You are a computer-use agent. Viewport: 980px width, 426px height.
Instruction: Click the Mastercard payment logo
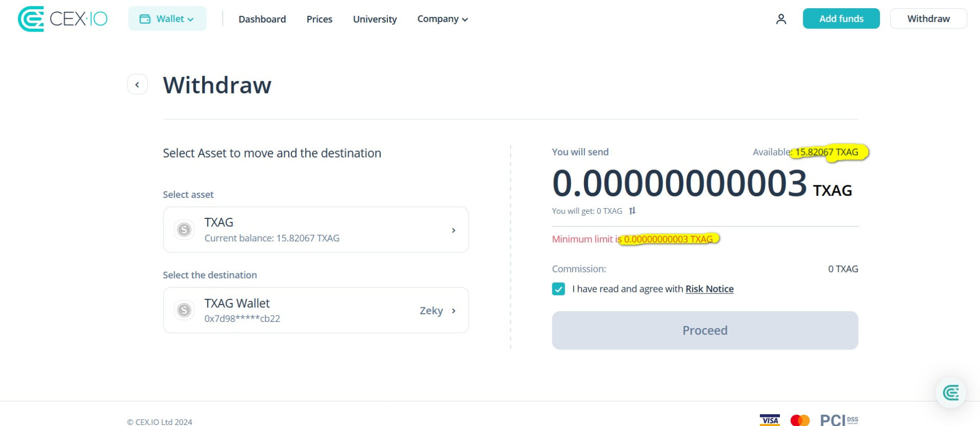(x=800, y=420)
